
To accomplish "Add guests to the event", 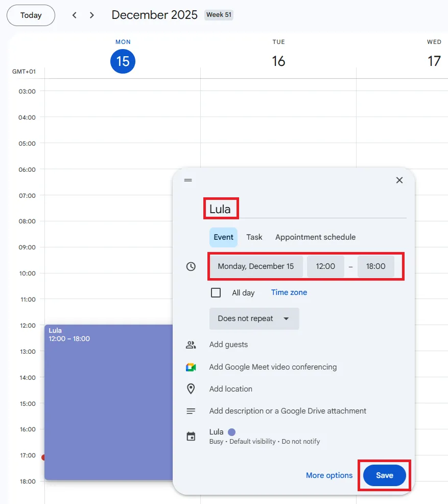I will (229, 345).
